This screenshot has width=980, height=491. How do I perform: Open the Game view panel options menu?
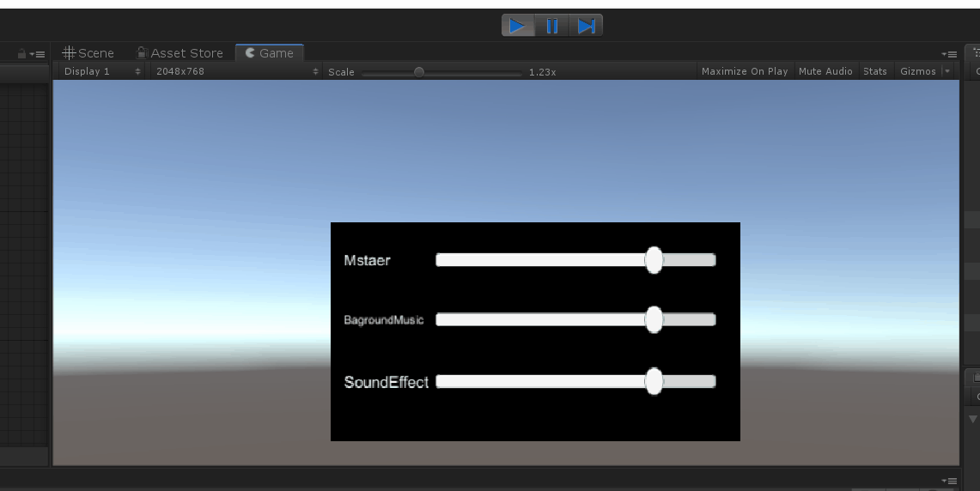click(949, 54)
